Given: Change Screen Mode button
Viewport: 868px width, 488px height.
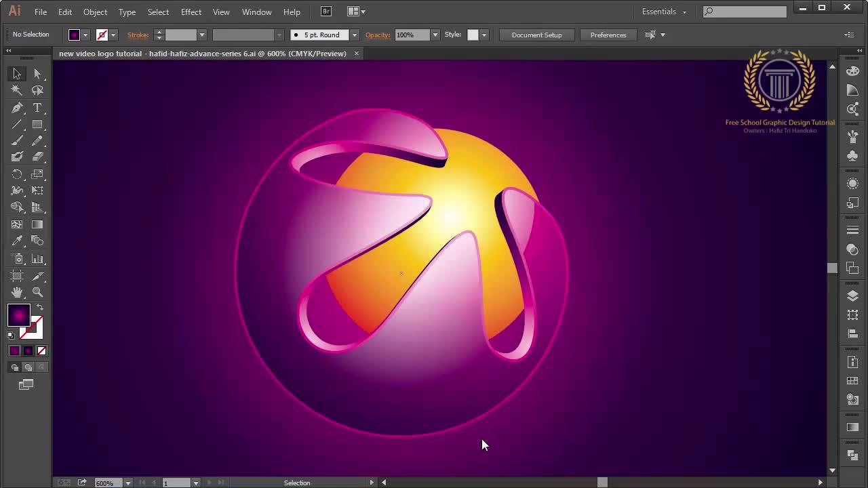Looking at the screenshot, I should 26,384.
